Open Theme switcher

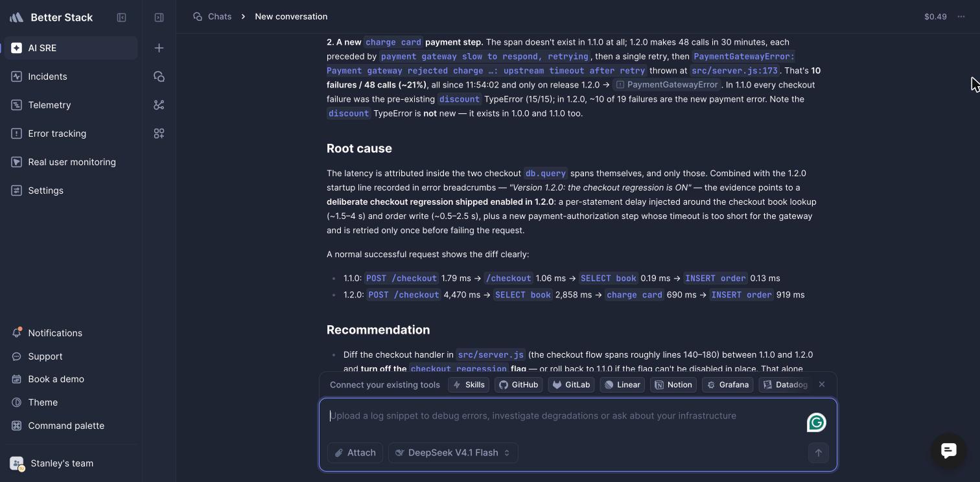71,402
